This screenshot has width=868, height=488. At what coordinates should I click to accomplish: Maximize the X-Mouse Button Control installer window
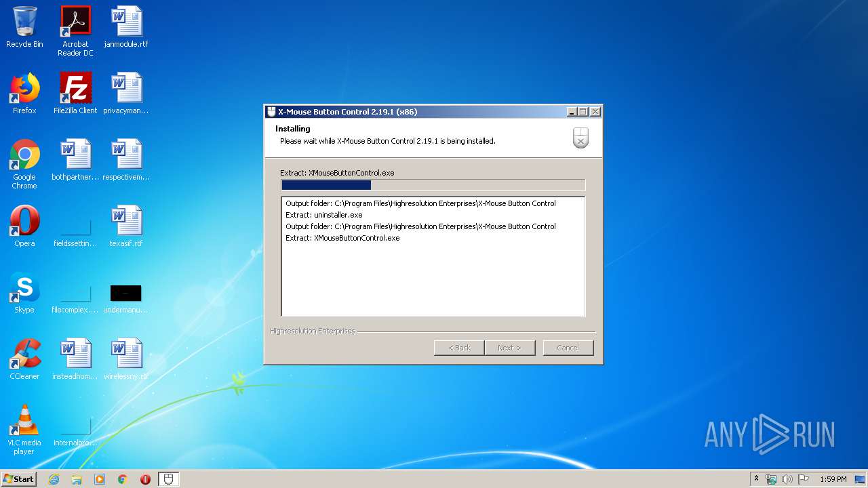(583, 112)
